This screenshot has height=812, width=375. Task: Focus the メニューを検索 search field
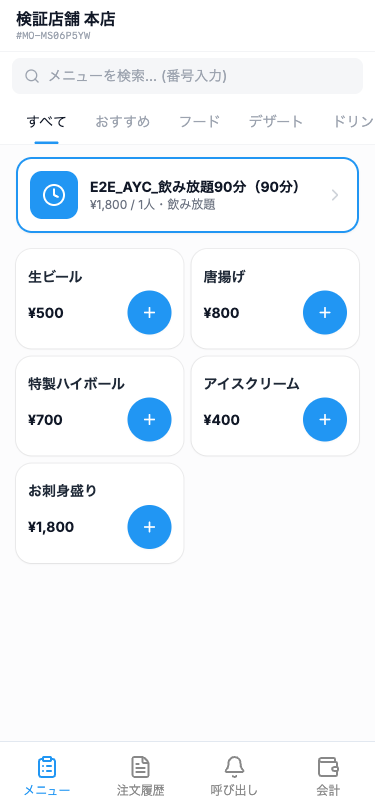[x=188, y=76]
